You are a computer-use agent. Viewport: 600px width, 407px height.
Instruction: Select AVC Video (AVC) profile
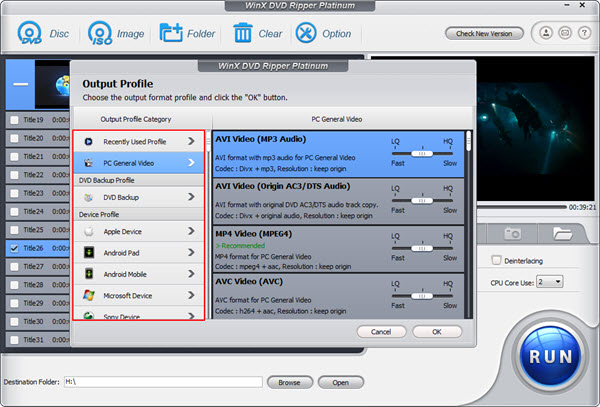(x=338, y=296)
